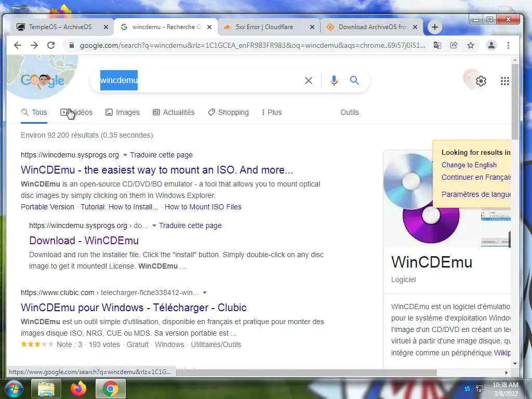Image resolution: width=532 pixels, height=399 pixels.
Task: Open 'How to Mount ISO Files' sitelink
Action: (203, 207)
